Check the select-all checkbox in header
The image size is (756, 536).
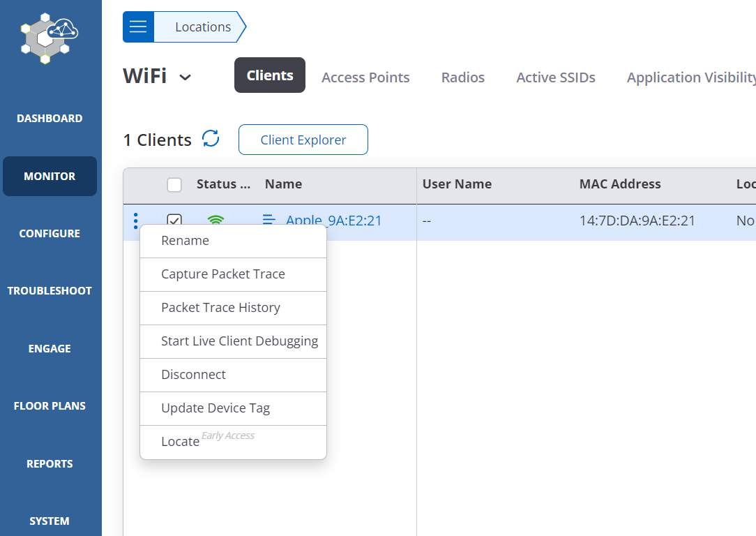pyautogui.click(x=174, y=184)
